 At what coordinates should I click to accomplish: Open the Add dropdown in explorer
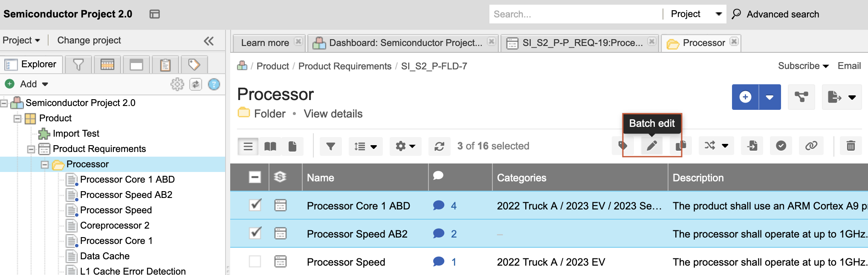point(26,84)
